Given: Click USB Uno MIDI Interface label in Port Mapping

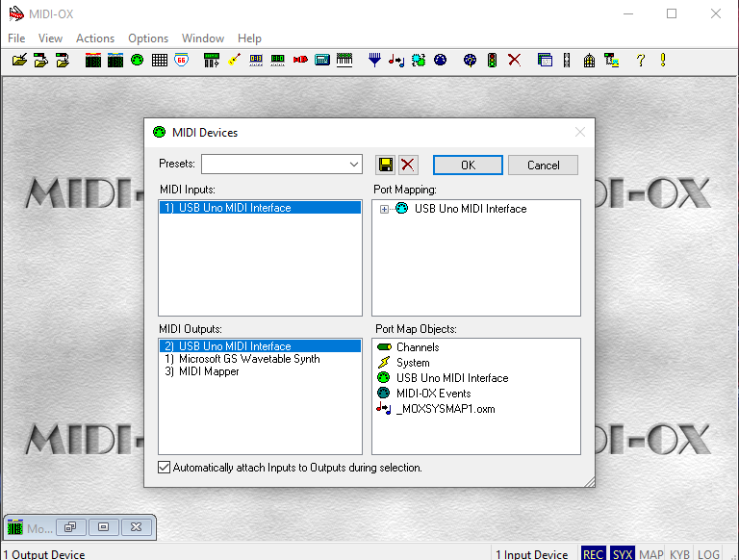Looking at the screenshot, I should 471,209.
